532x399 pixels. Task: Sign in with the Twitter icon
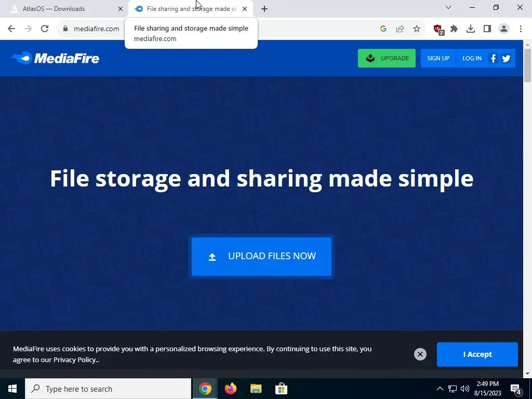click(x=506, y=58)
